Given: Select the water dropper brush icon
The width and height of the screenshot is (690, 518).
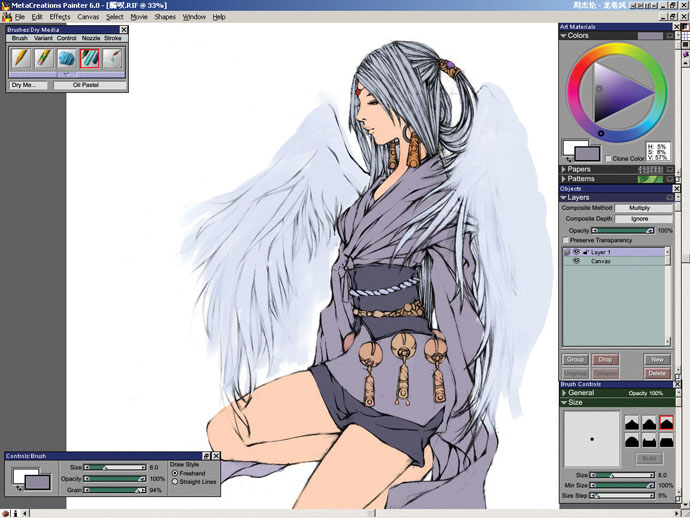Looking at the screenshot, I should click(112, 59).
